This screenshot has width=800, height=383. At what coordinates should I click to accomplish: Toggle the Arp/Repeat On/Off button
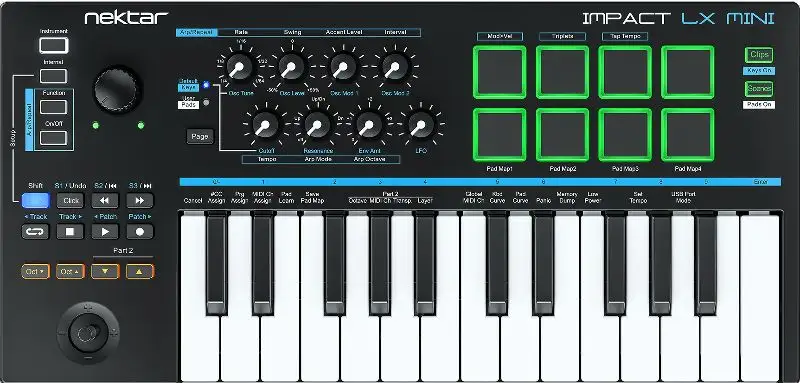54,138
